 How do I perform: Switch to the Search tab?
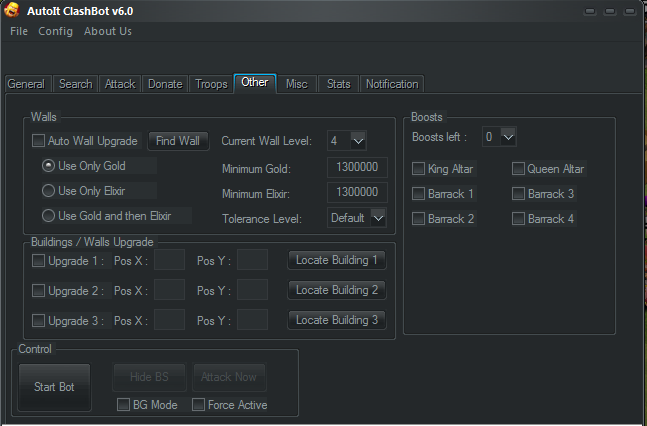tap(76, 84)
